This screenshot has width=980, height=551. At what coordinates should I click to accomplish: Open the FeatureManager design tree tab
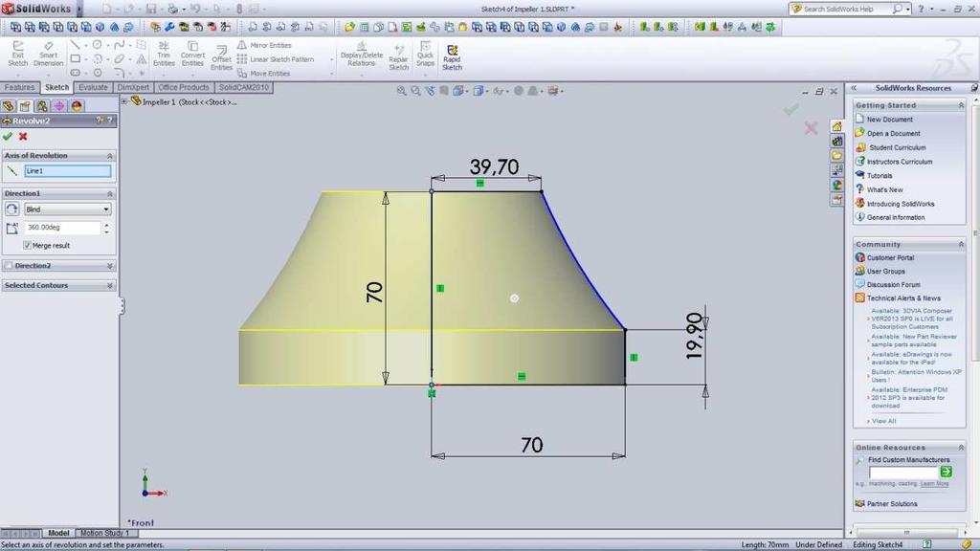coord(8,106)
